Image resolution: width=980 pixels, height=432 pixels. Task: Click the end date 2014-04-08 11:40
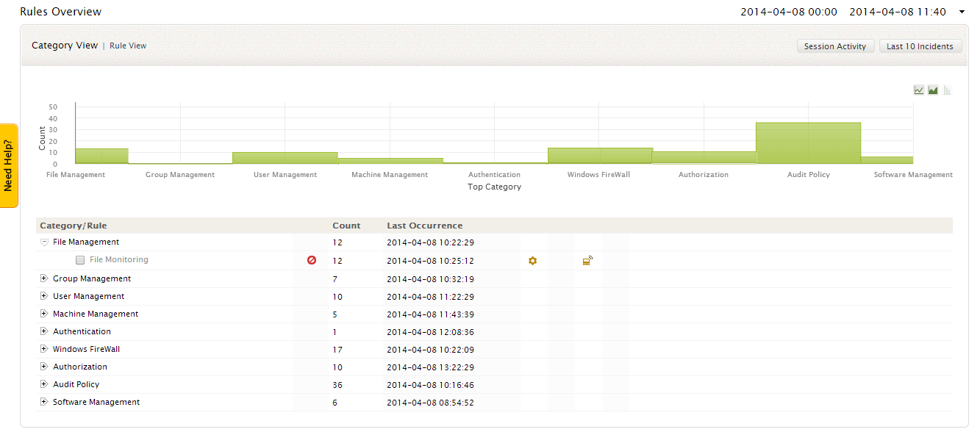click(898, 12)
